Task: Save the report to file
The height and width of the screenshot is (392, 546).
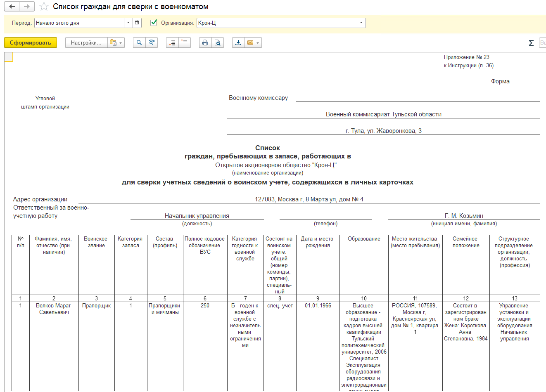Action: coord(238,43)
